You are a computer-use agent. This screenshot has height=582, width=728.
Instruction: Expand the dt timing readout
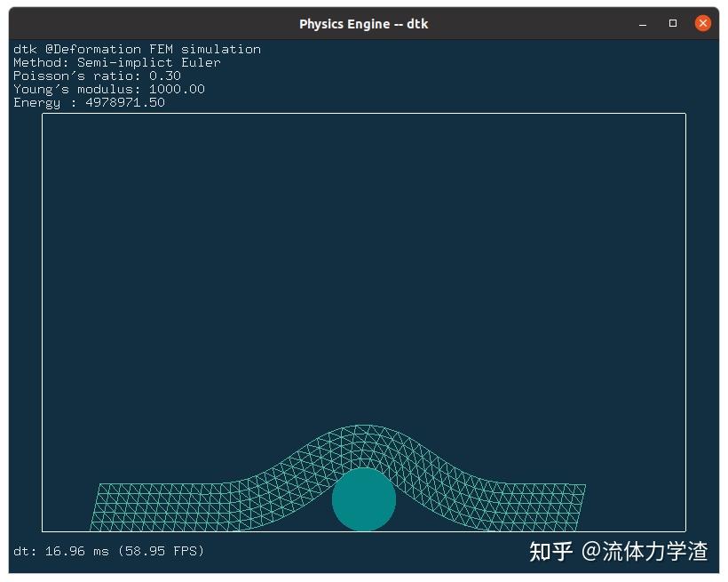(53, 551)
